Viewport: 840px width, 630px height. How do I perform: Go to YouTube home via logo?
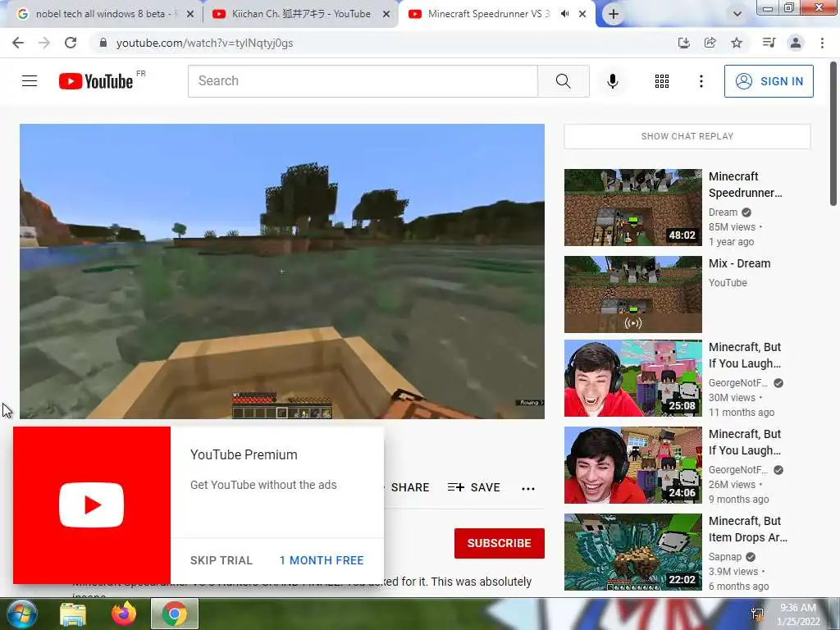tap(96, 81)
